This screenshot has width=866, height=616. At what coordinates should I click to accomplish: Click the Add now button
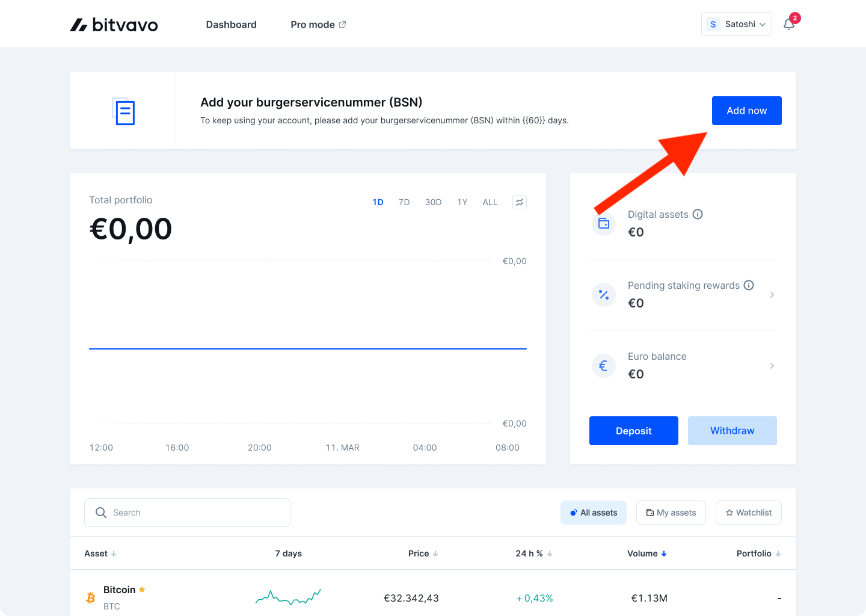(x=747, y=111)
